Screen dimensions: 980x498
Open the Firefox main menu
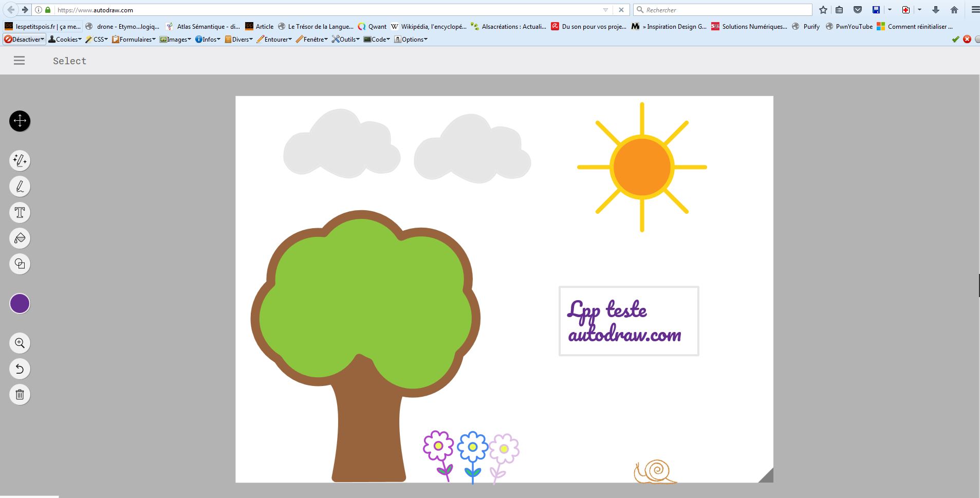tap(975, 10)
